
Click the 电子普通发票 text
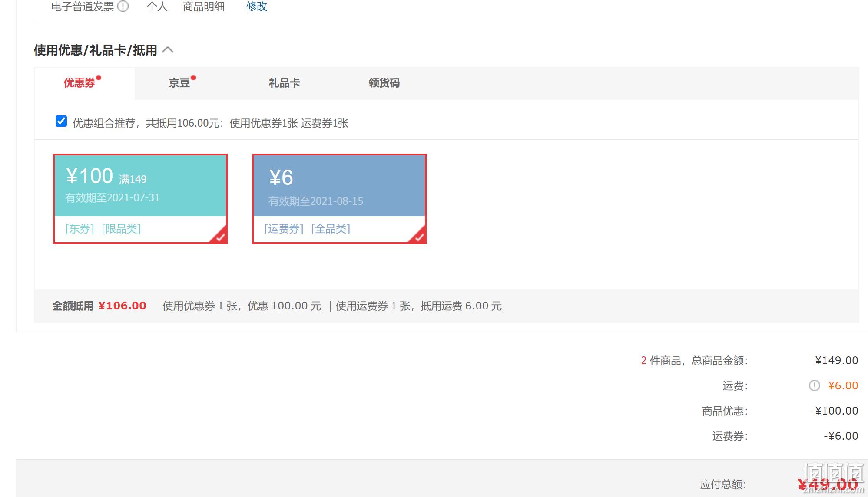click(83, 6)
